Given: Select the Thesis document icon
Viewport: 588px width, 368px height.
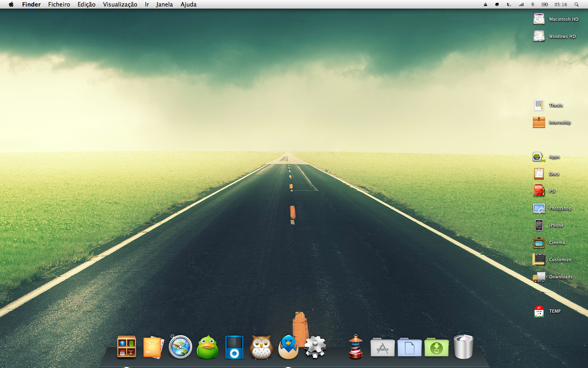Looking at the screenshot, I should pos(539,105).
